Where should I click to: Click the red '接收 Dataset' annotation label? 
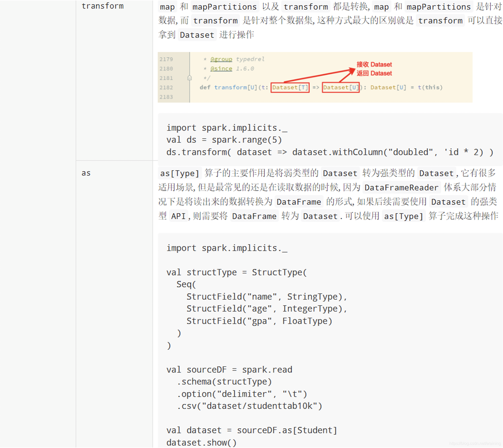click(374, 64)
